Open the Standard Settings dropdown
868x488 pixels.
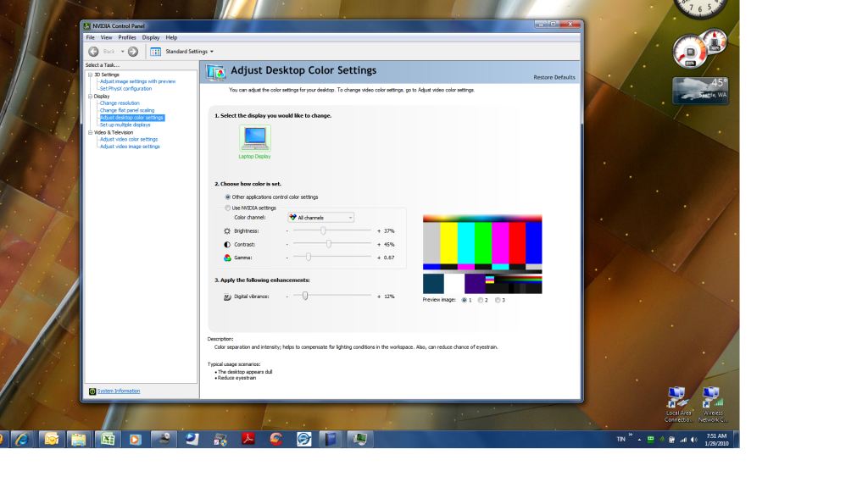click(211, 52)
